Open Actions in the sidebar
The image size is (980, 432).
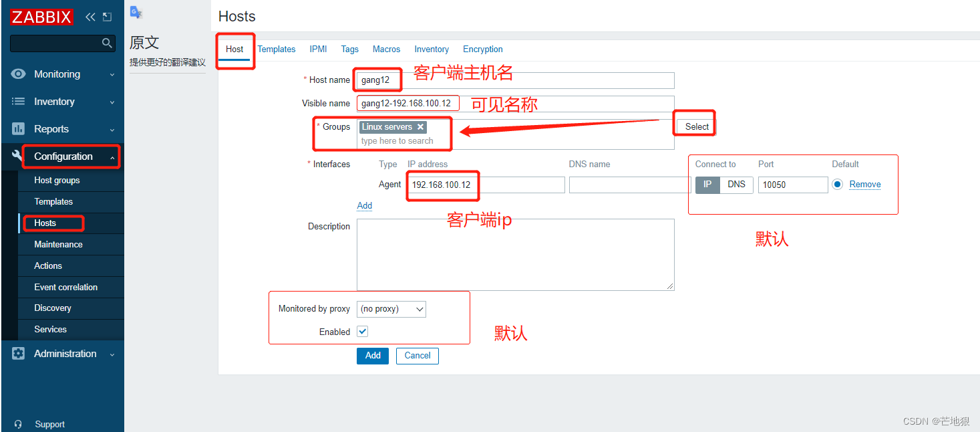click(x=71, y=266)
